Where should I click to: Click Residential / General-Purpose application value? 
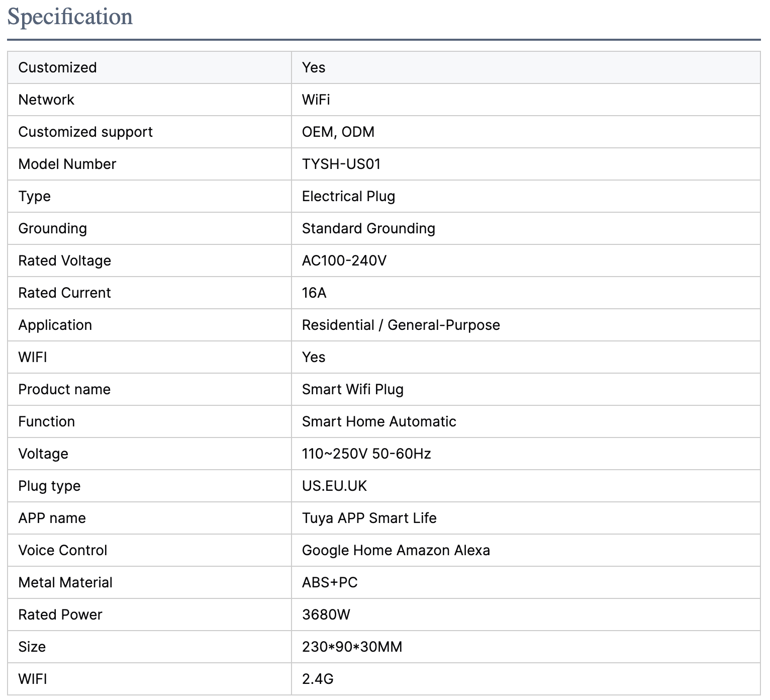pos(401,325)
